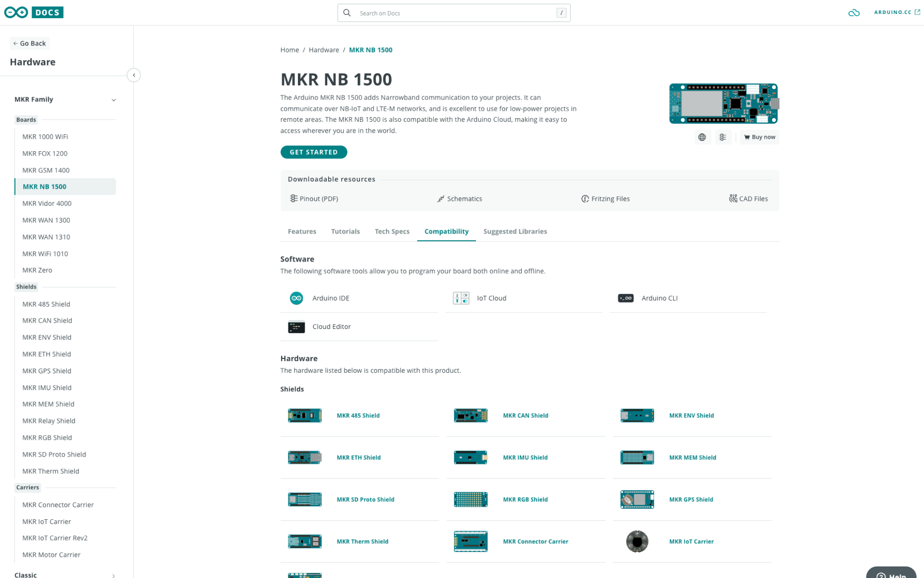
Task: Collapse the sidebar with arrow button
Action: [x=134, y=75]
